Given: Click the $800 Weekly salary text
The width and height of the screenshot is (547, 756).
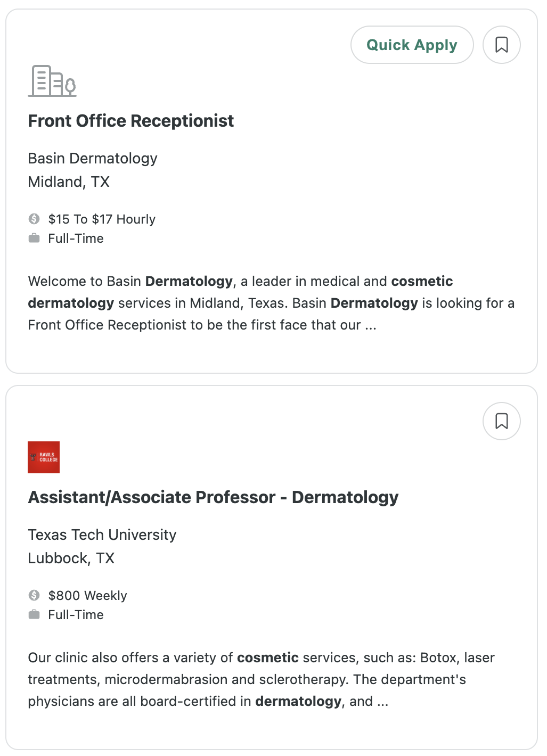Looking at the screenshot, I should 88,596.
